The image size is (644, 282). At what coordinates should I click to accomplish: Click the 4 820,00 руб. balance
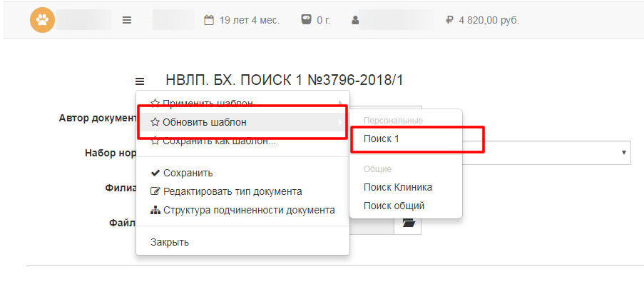tap(489, 20)
